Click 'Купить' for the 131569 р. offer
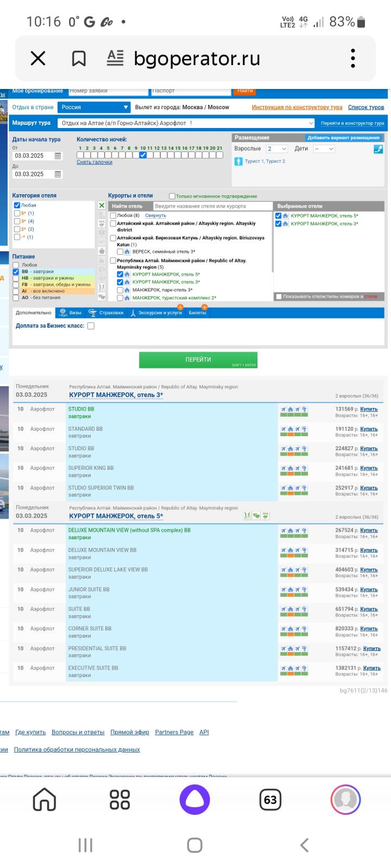Viewport: 391px width, 868px height. coord(369,409)
